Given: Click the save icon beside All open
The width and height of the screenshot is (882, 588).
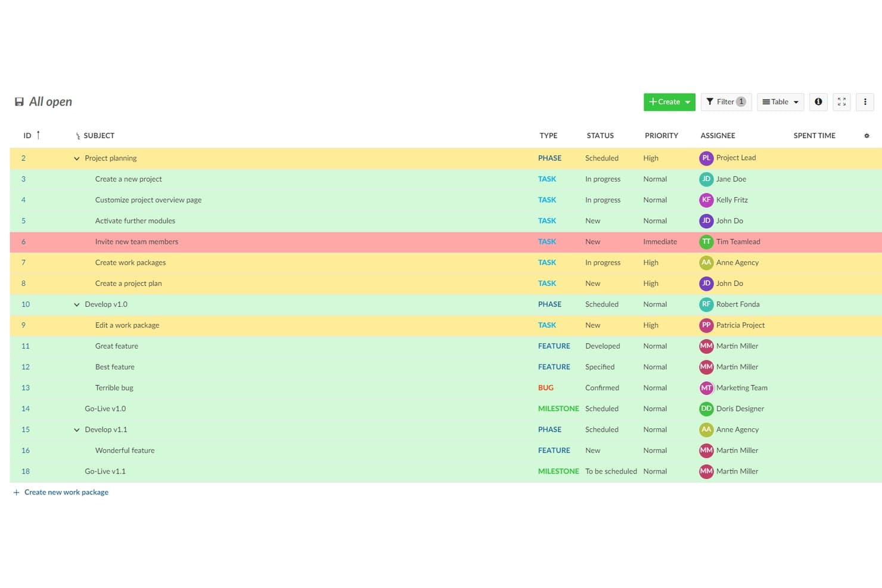Looking at the screenshot, I should 19,102.
